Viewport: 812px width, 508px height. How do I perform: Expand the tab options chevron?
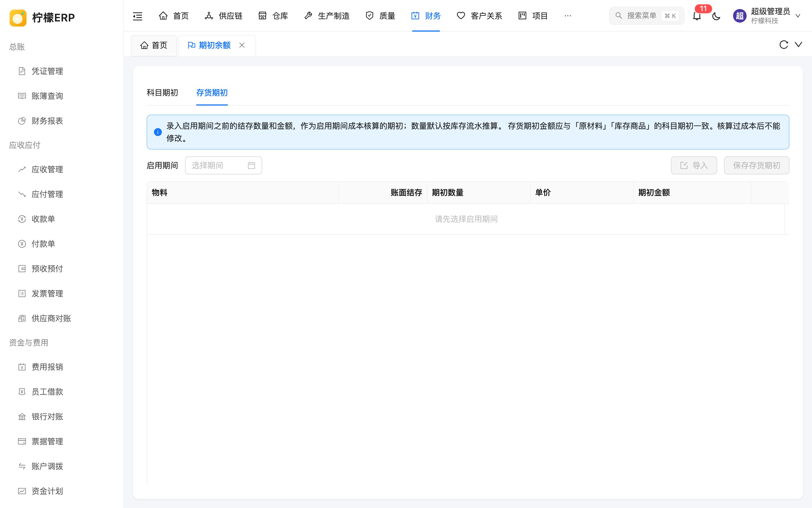[x=798, y=44]
